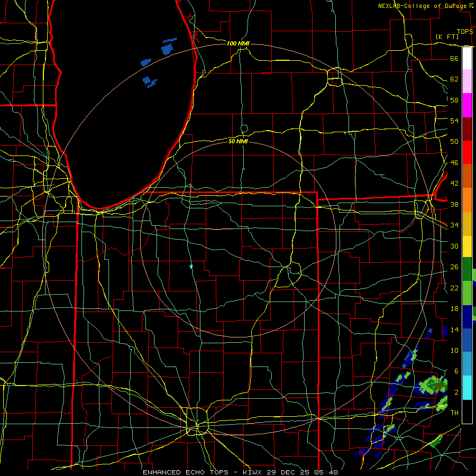The height and width of the screenshot is (476, 476).
Task: Pick the dark red legend swatch
Action: [467, 129]
